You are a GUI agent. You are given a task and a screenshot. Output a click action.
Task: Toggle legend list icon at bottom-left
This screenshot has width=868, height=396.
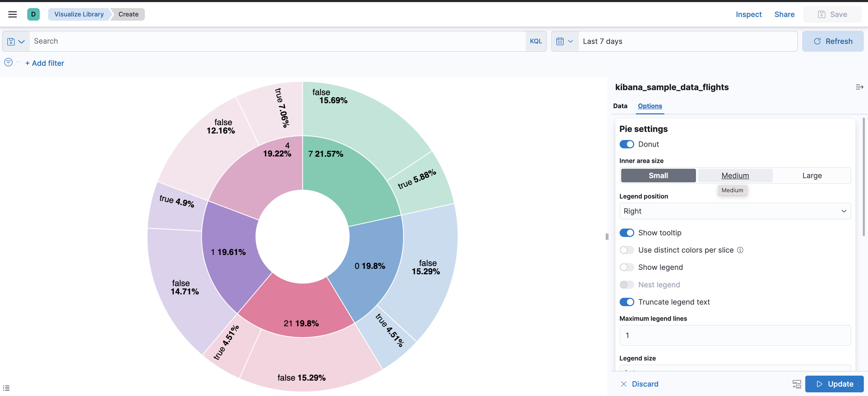coord(6,388)
